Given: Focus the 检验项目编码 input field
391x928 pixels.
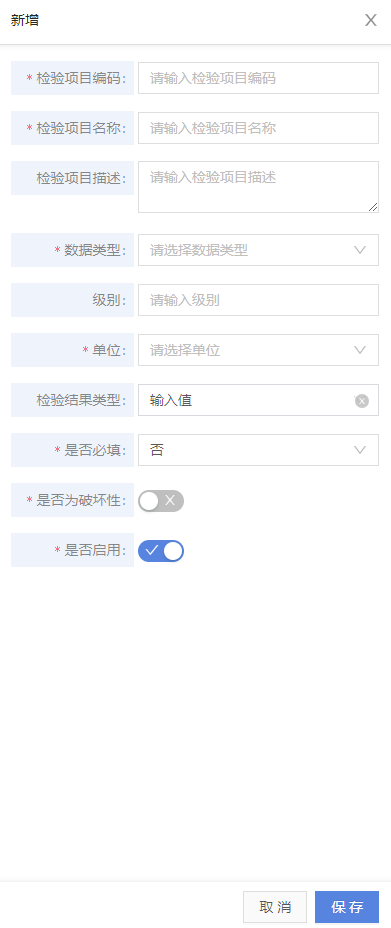Looking at the screenshot, I should pos(258,78).
